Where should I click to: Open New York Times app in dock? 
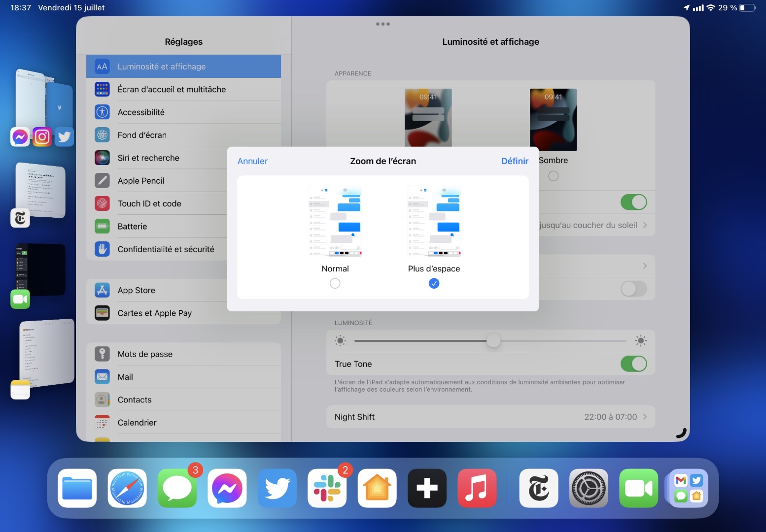539,488
